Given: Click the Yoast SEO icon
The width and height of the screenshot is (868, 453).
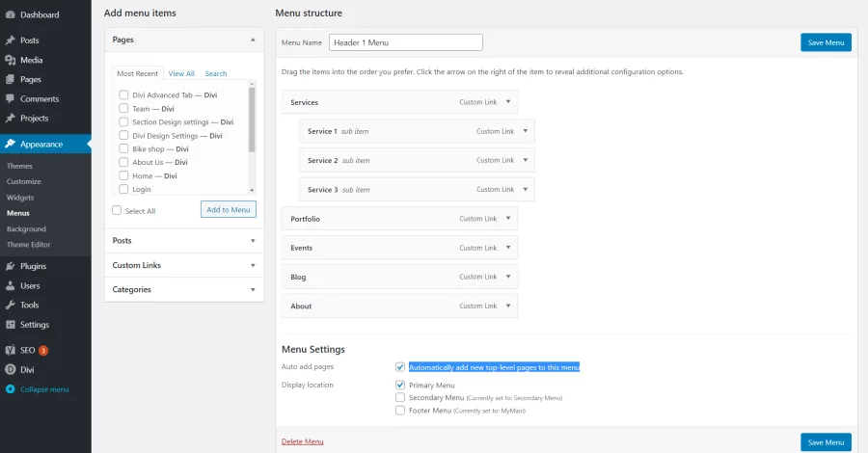Looking at the screenshot, I should [10, 350].
